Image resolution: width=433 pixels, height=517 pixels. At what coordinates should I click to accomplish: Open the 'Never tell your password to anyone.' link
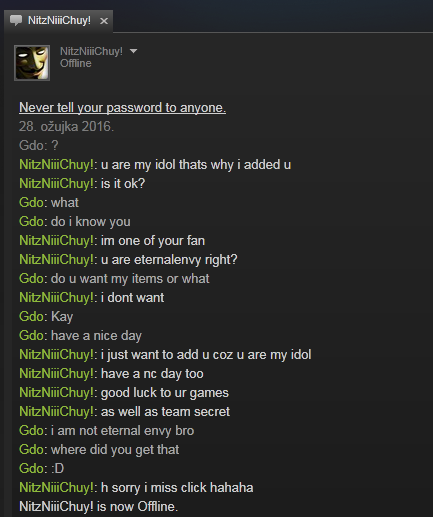[122, 108]
